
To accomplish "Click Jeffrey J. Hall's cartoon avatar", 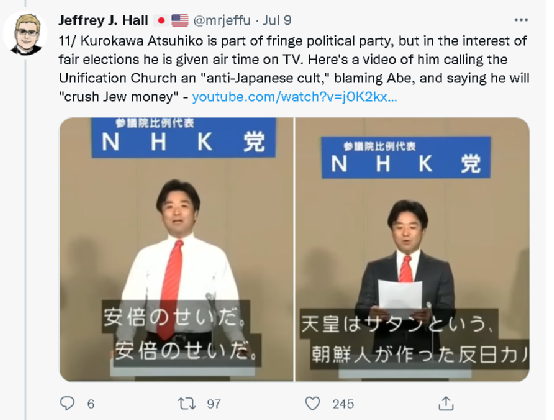I will click(x=25, y=34).
